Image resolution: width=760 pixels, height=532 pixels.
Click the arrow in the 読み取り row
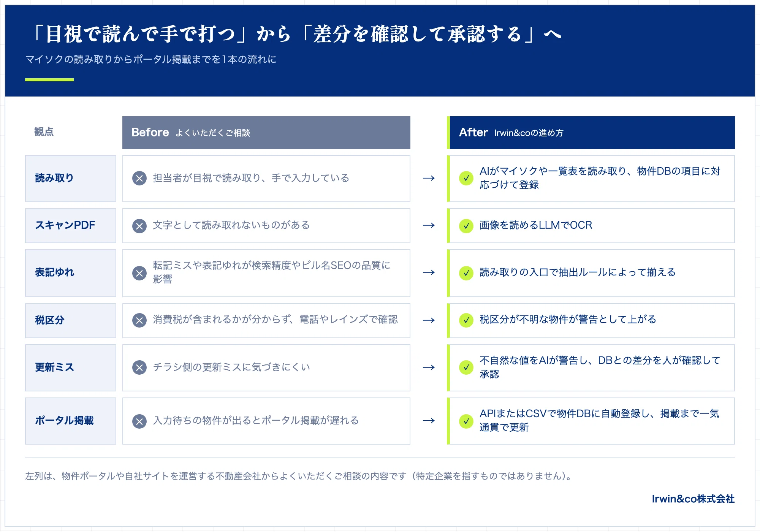point(429,178)
